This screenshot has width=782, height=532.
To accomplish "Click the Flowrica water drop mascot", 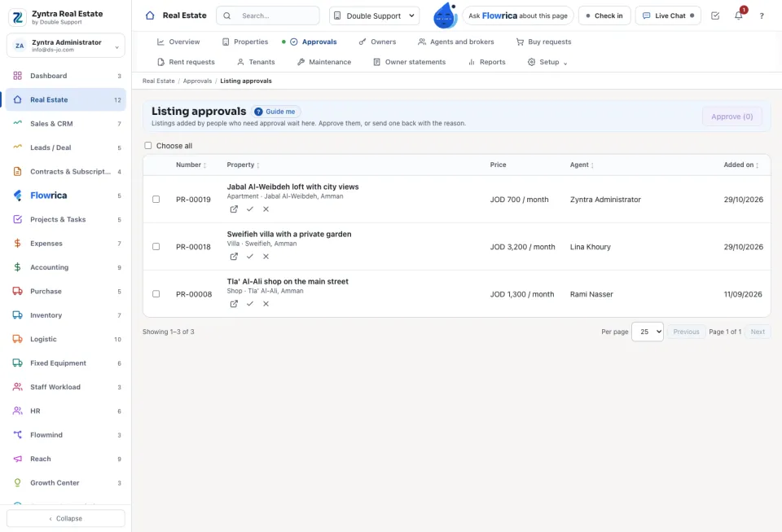I will [445, 15].
